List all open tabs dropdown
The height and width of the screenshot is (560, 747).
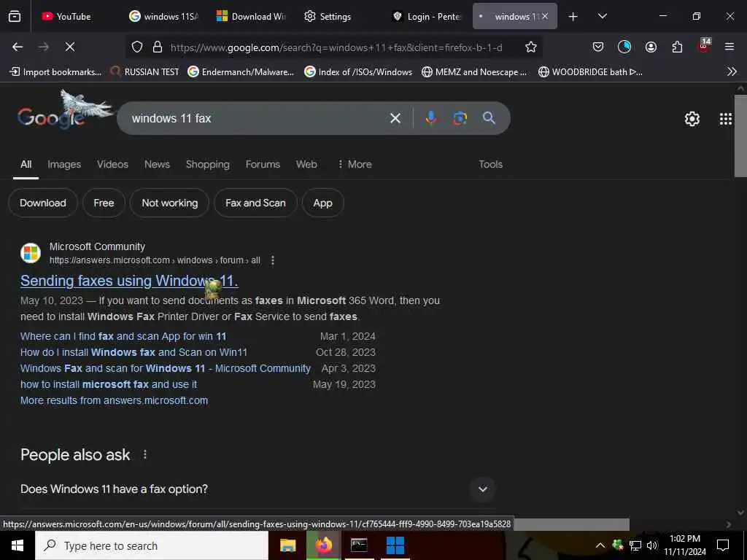pyautogui.click(x=602, y=16)
